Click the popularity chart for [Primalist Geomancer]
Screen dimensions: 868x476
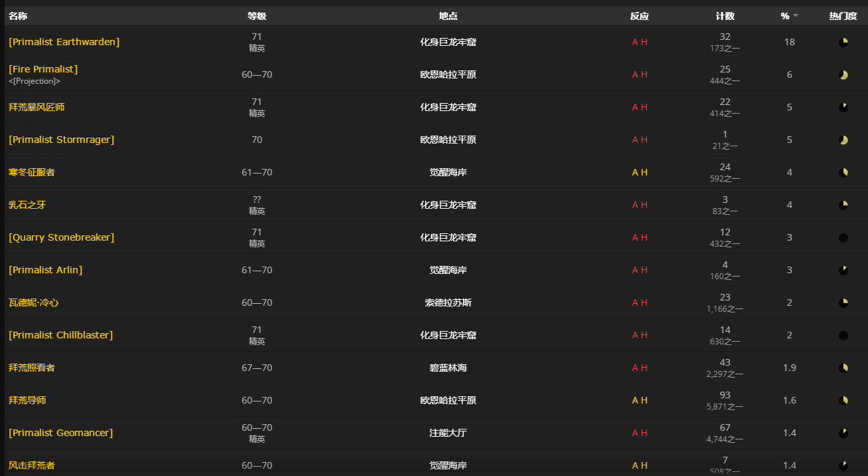(844, 433)
